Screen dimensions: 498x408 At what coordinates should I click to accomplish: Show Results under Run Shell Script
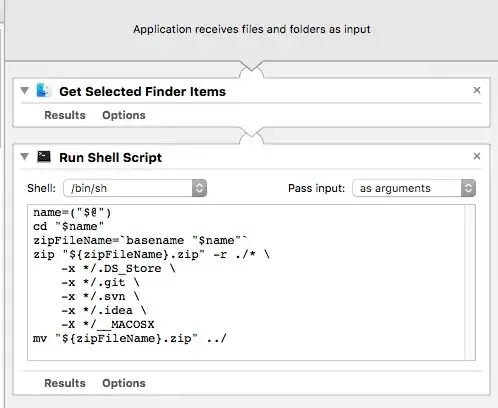coord(65,383)
